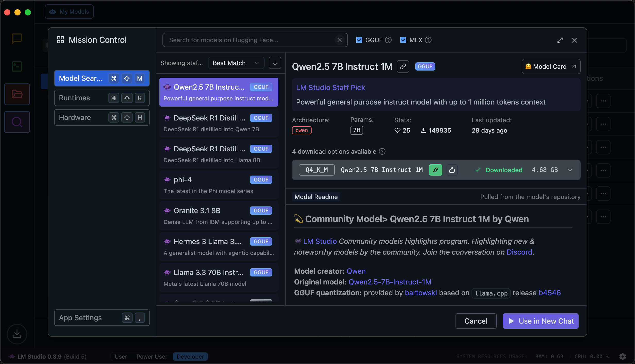The height and width of the screenshot is (364, 635).
Task: Open the Developer terminal sidebar icon
Action: click(x=17, y=66)
